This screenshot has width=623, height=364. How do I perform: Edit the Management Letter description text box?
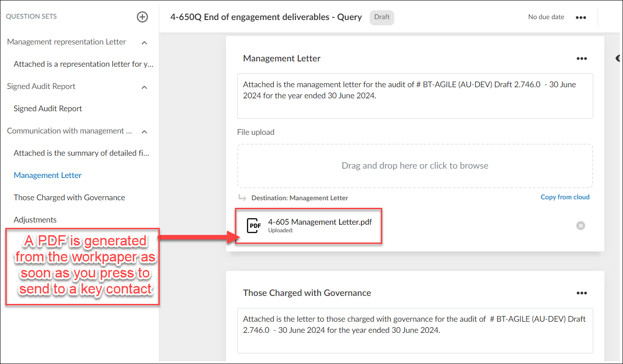[415, 96]
